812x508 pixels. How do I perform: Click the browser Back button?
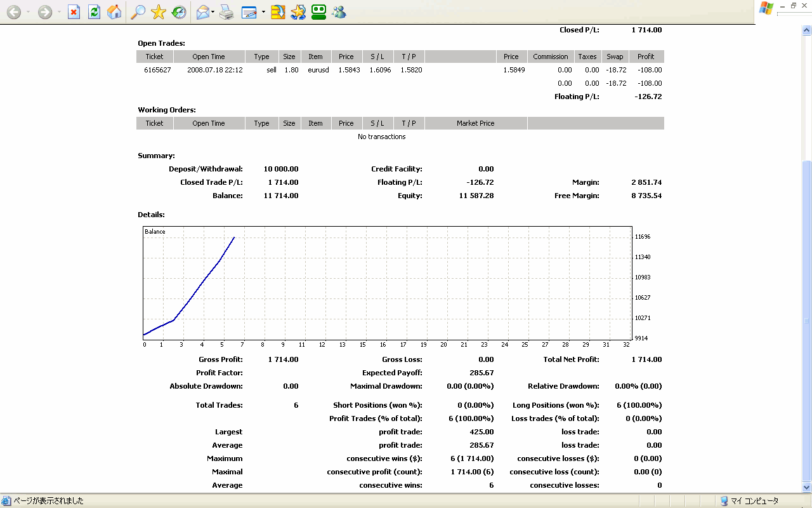[13, 12]
